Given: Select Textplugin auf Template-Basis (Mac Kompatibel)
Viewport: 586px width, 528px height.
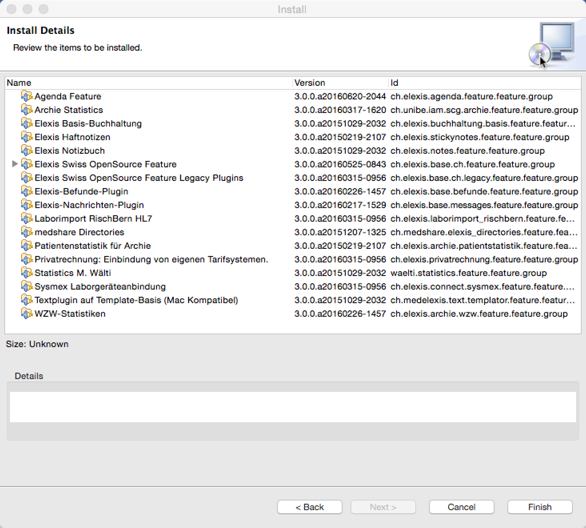Looking at the screenshot, I should click(x=136, y=300).
